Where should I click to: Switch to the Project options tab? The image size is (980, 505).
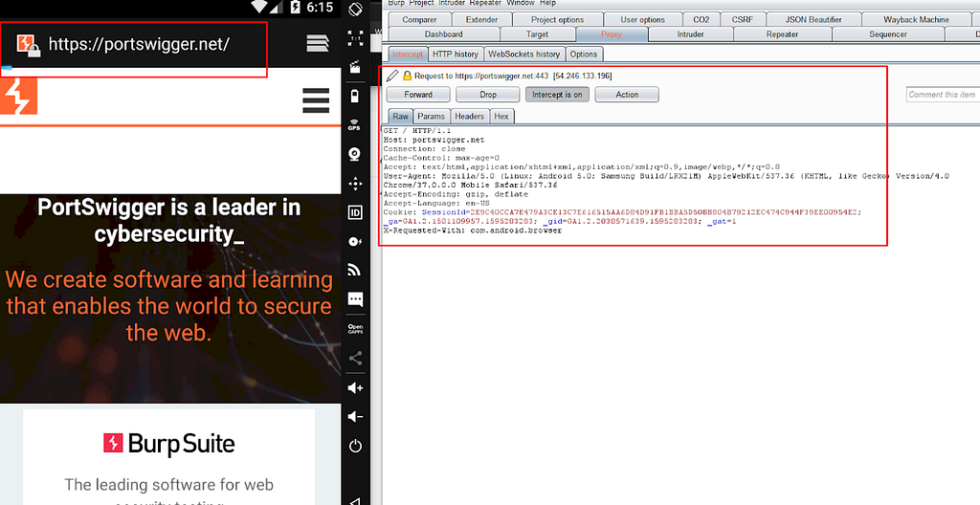(x=558, y=19)
